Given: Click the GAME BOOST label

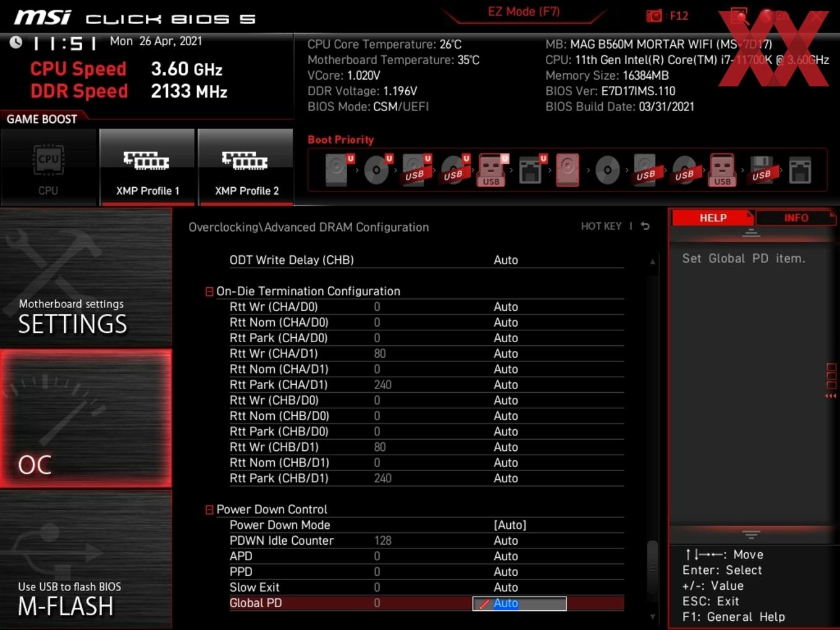Looking at the screenshot, I should pos(42,119).
